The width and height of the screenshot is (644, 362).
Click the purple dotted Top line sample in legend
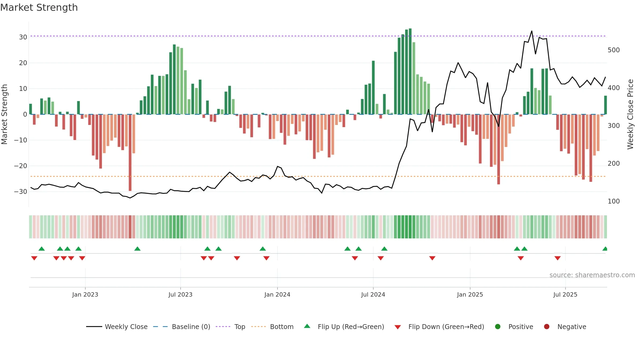[x=223, y=327]
